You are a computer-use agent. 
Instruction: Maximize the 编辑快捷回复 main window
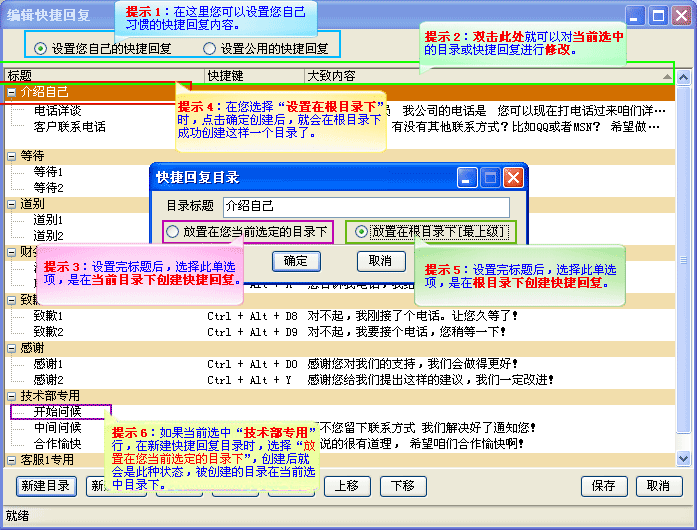point(658,15)
